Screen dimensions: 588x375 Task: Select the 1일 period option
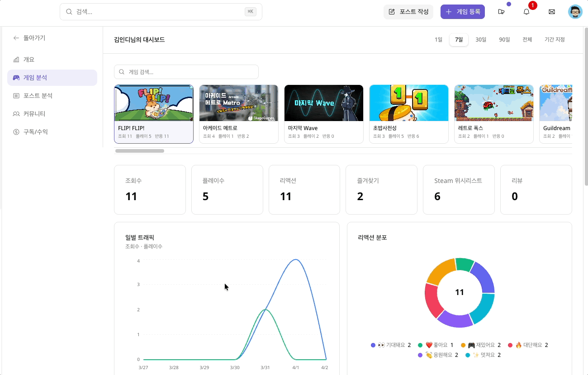pos(438,40)
